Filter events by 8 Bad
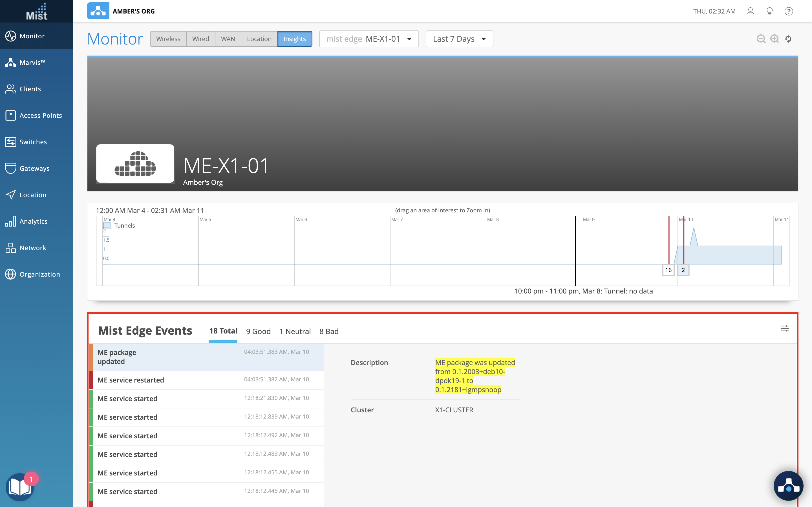Screen dimensions: 812x507 pos(329,331)
